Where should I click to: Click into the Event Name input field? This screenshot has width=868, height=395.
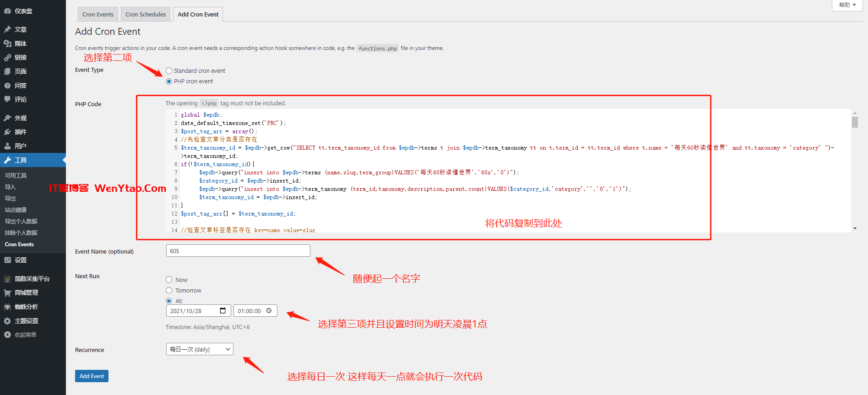point(238,251)
